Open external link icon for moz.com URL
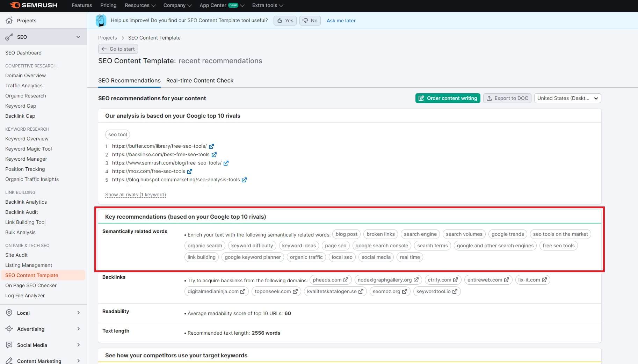Viewport: 638px width, 364px height. pos(190,172)
